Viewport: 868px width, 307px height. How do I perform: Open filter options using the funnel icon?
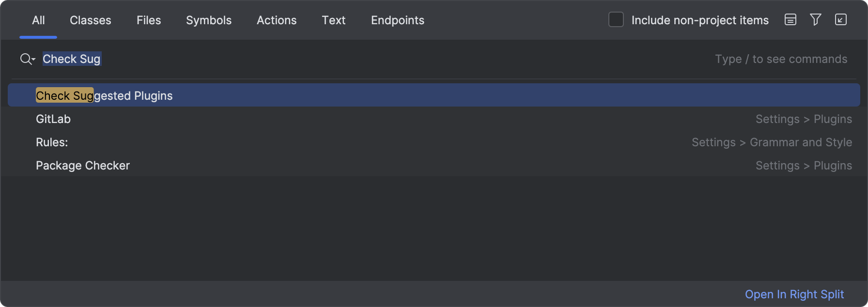pos(816,20)
